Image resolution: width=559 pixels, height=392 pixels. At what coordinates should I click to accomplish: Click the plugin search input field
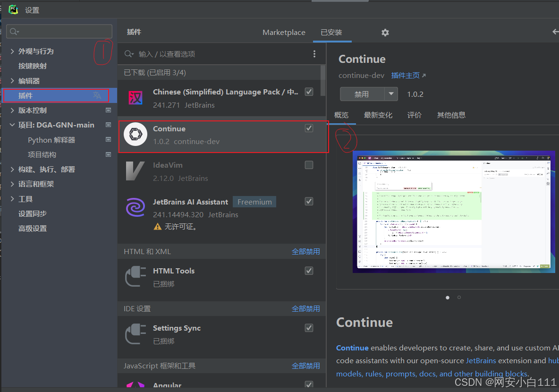coord(198,54)
